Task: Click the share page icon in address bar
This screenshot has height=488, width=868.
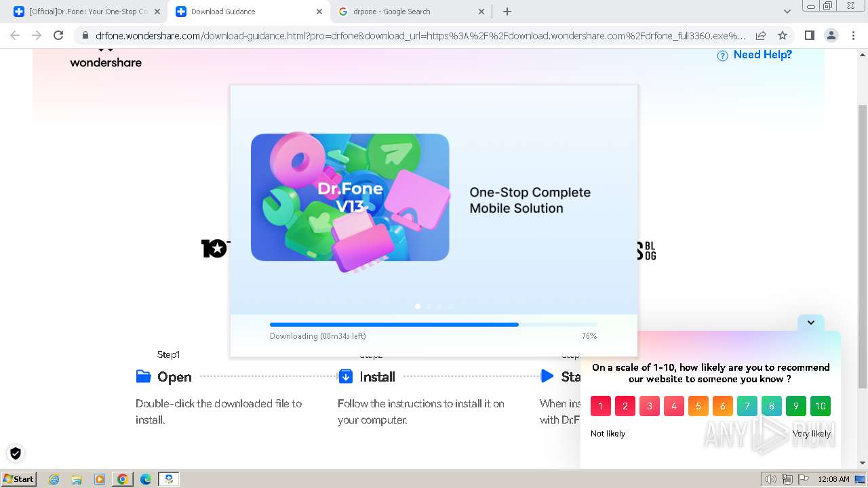Action: [761, 36]
